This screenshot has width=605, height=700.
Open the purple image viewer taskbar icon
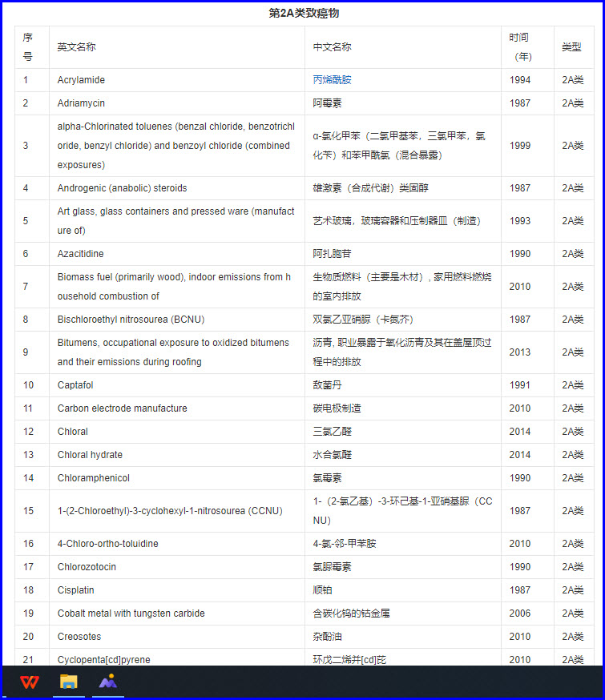[x=108, y=682]
